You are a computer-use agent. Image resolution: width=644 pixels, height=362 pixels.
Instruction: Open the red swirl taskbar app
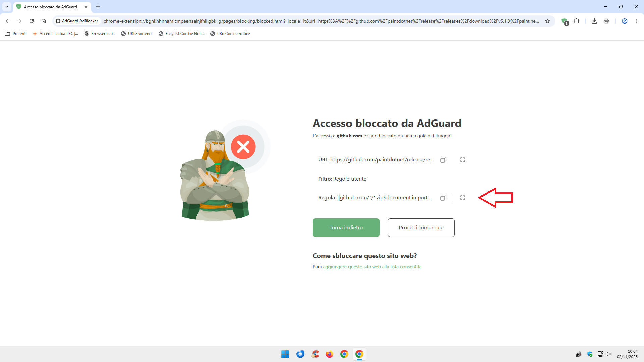click(315, 354)
